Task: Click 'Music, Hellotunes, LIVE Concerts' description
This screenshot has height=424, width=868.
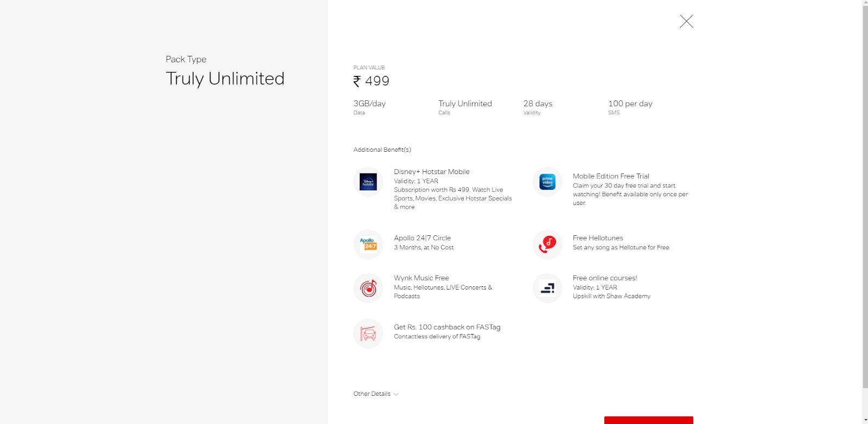Action: coord(443,292)
